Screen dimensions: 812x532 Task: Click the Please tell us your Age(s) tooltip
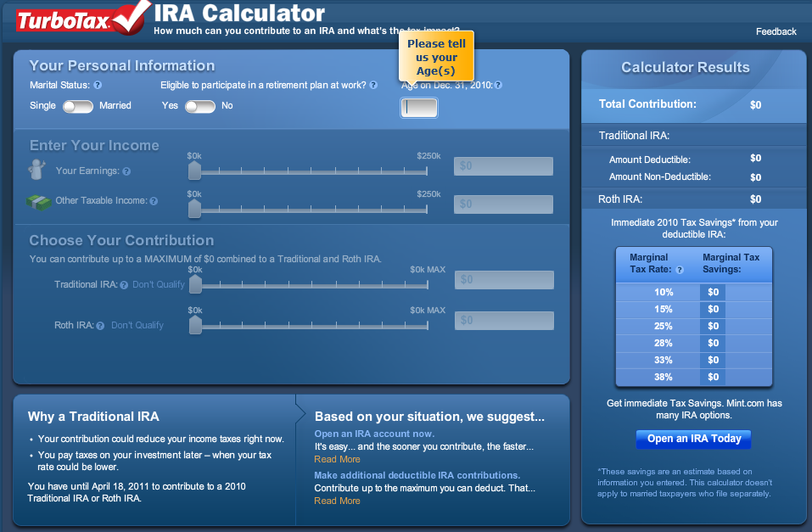[436, 57]
